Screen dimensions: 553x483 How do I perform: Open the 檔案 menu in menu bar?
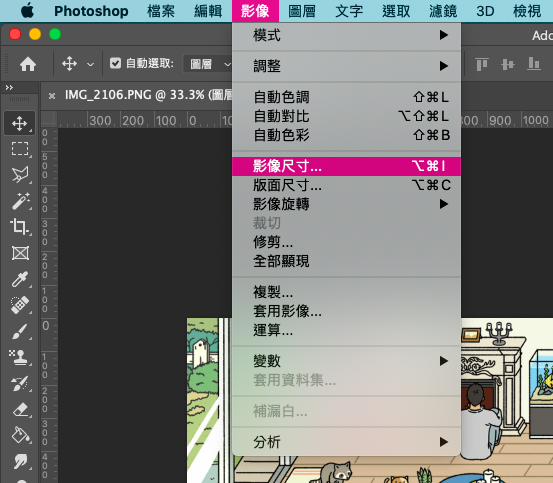(161, 11)
